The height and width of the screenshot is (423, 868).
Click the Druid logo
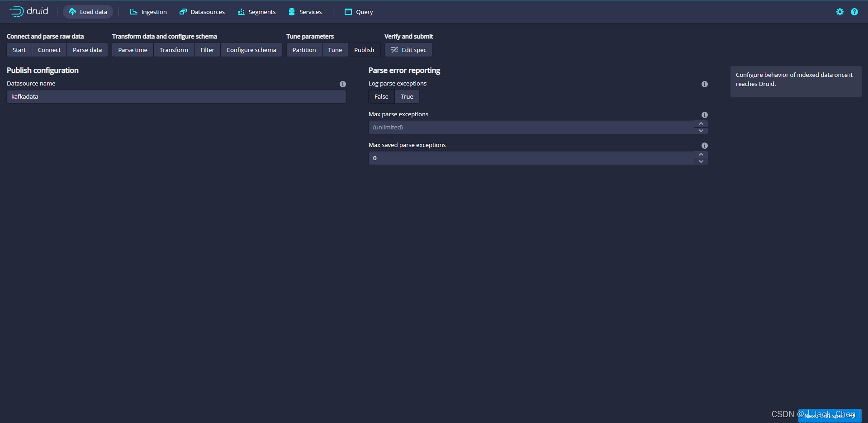29,11
